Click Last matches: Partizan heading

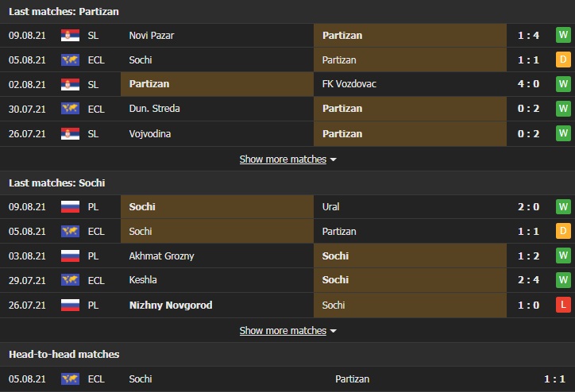pos(64,12)
